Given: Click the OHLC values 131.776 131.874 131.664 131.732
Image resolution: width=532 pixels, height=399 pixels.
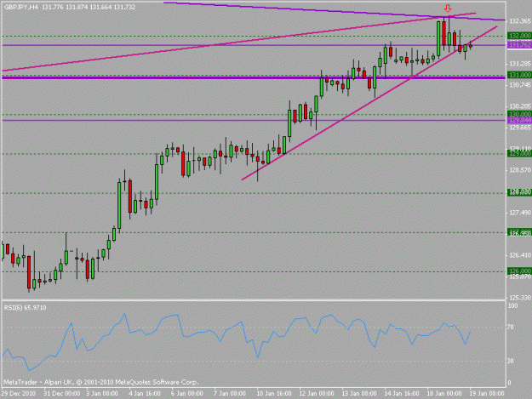Looking at the screenshot, I should pyautogui.click(x=89, y=7).
